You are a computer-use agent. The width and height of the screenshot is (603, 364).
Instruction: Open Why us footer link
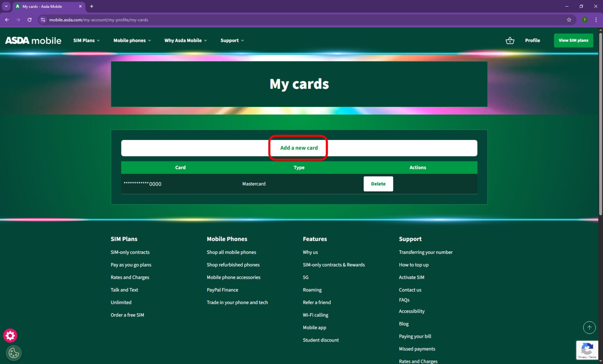(x=310, y=252)
